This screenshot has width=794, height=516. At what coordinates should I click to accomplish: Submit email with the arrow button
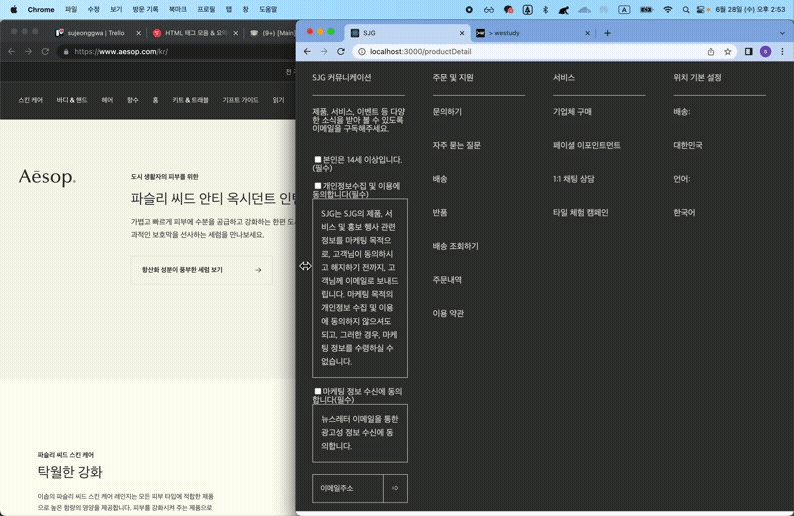coord(395,488)
